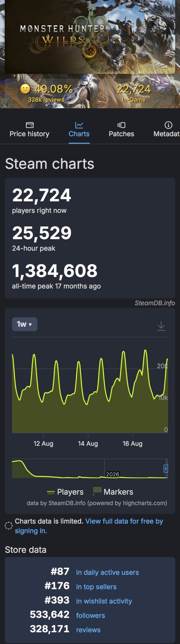Viewport: 180px width, 644px height.
Task: Click '22,724 players right now' value
Action: coord(42,195)
